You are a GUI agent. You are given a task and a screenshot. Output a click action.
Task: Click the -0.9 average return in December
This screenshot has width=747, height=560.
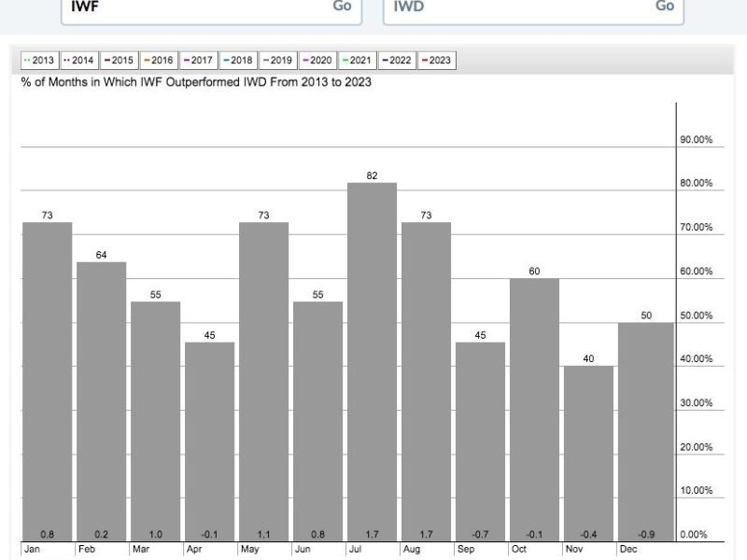tap(646, 534)
